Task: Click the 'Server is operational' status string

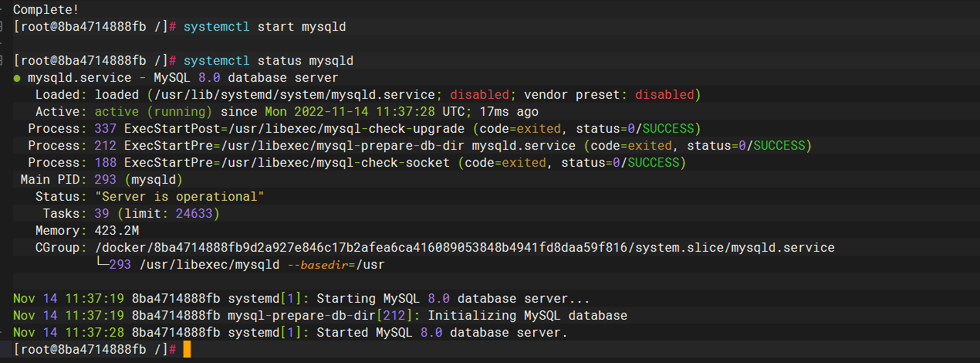Action: pyautogui.click(x=180, y=196)
